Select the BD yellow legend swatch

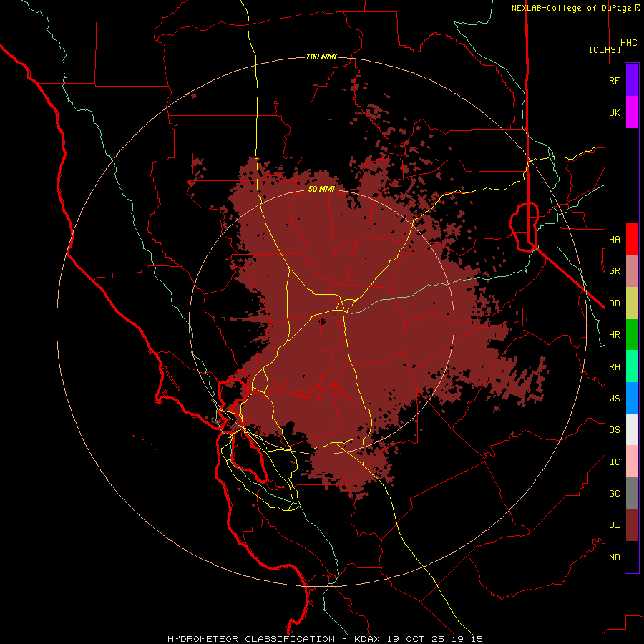[x=632, y=303]
